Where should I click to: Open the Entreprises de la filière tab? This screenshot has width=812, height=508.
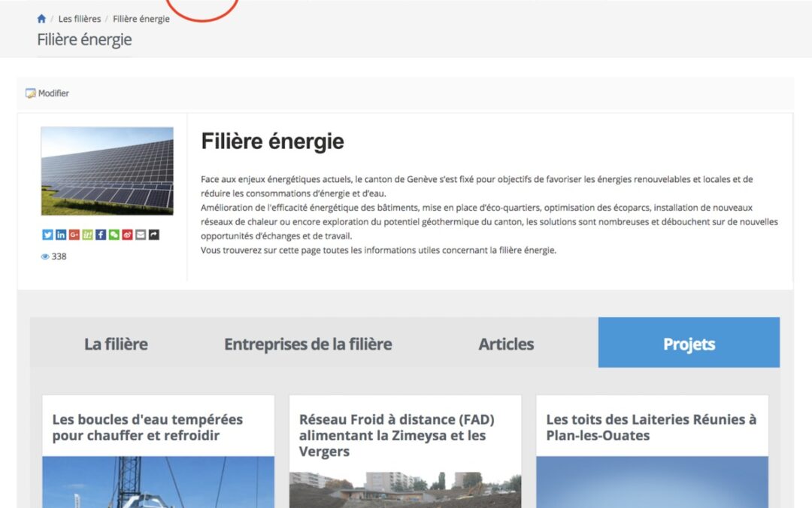click(x=308, y=344)
